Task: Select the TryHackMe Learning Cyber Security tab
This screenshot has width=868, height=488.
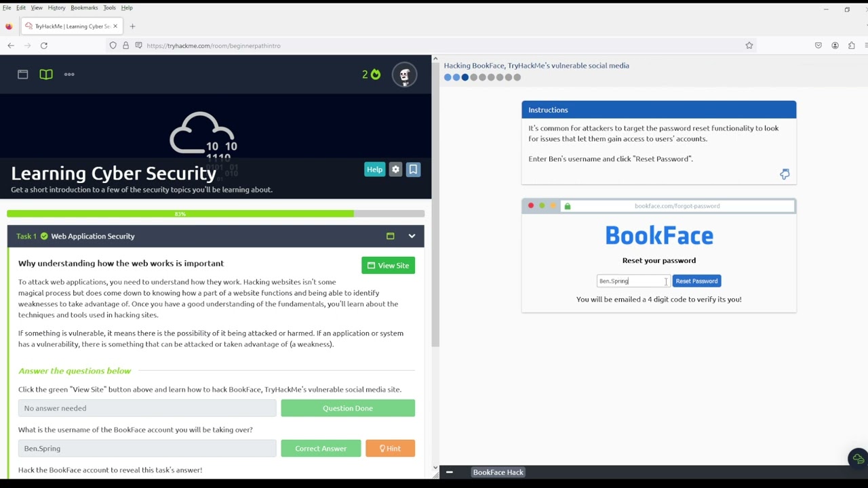Action: [x=72, y=26]
